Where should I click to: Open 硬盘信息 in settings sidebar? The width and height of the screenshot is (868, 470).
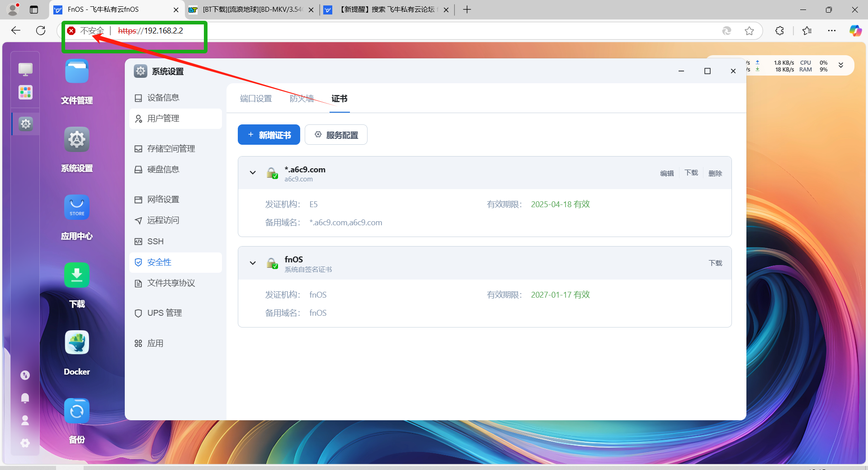[175, 170]
